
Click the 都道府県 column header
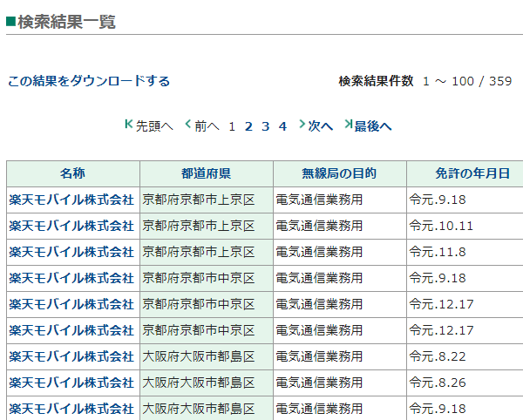(206, 173)
